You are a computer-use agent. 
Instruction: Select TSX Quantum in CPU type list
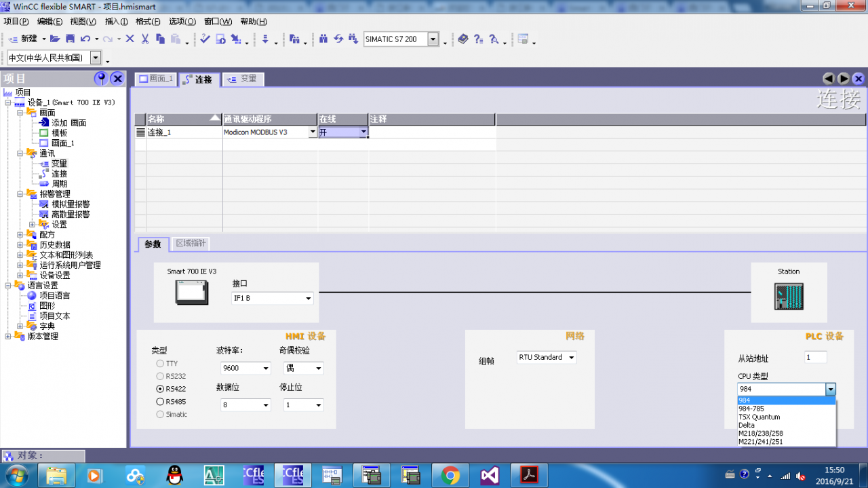click(x=759, y=417)
